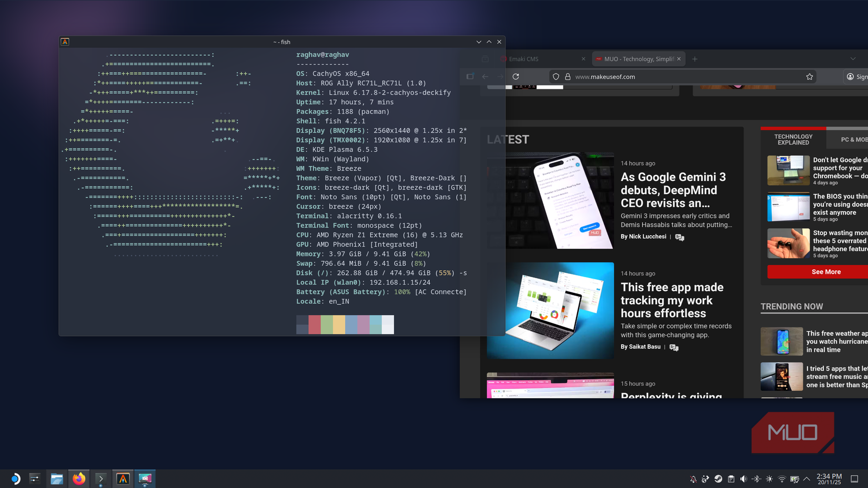This screenshot has height=488, width=868.
Task: Toggle Bluetooth from the system tray
Action: pos(756,479)
